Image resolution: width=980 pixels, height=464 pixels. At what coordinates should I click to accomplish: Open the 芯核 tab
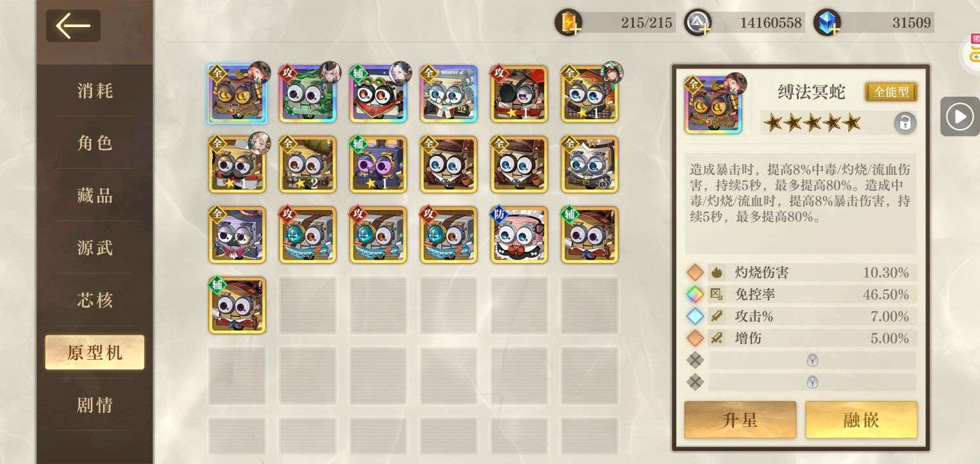click(95, 300)
